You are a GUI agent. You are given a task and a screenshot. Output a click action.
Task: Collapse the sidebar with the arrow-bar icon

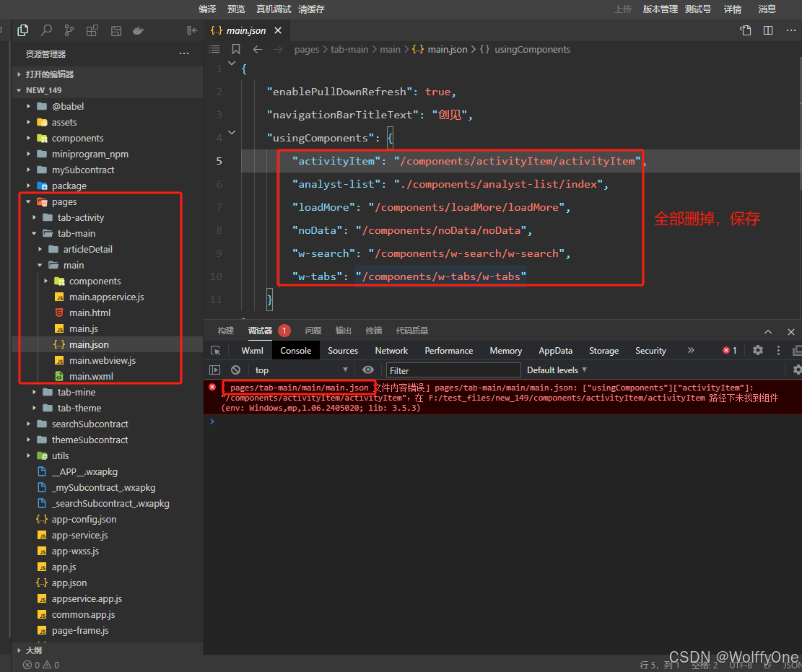(192, 31)
